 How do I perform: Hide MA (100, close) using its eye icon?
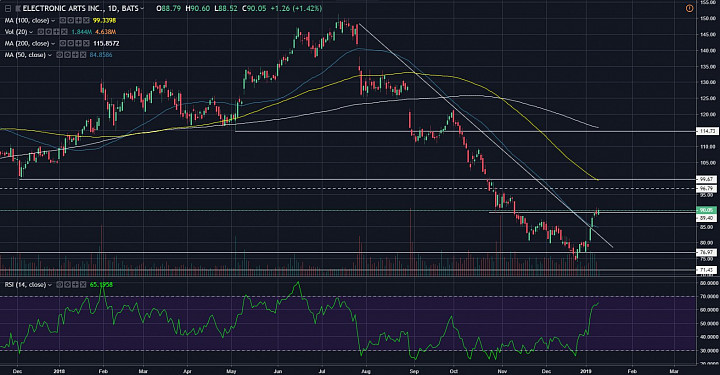(63, 20)
